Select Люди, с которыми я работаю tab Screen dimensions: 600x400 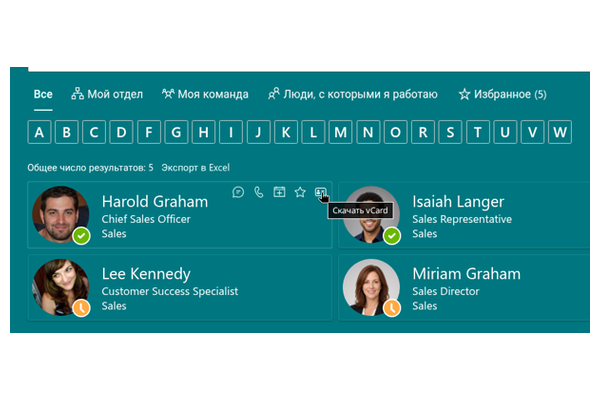[x=353, y=94]
